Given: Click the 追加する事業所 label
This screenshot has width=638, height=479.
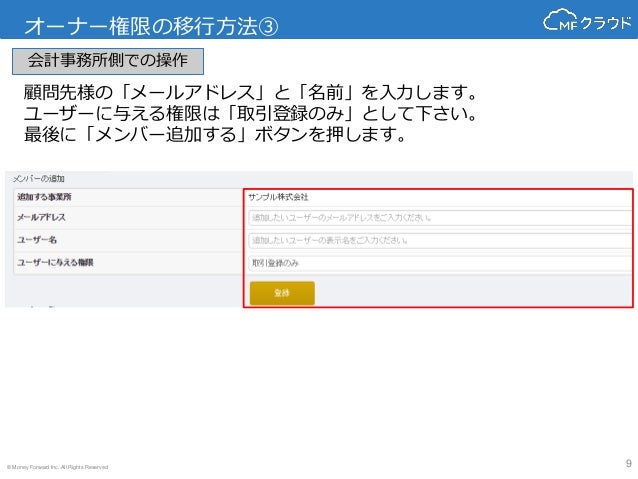Looking at the screenshot, I should [x=44, y=197].
